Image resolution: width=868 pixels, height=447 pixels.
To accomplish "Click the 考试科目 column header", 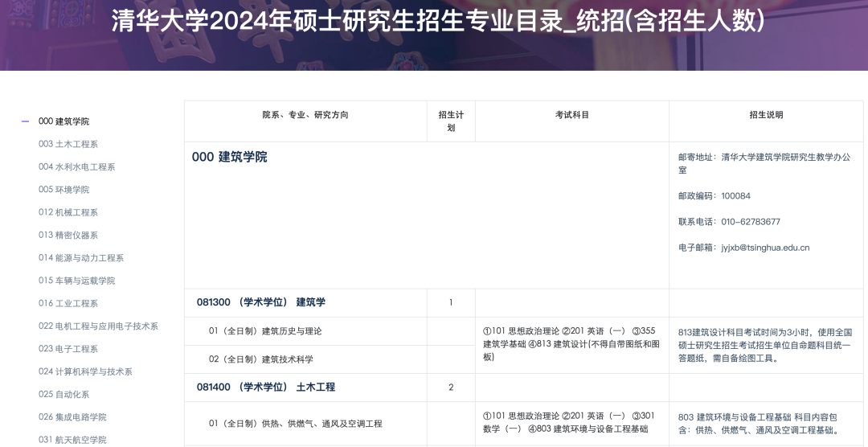I will (572, 115).
